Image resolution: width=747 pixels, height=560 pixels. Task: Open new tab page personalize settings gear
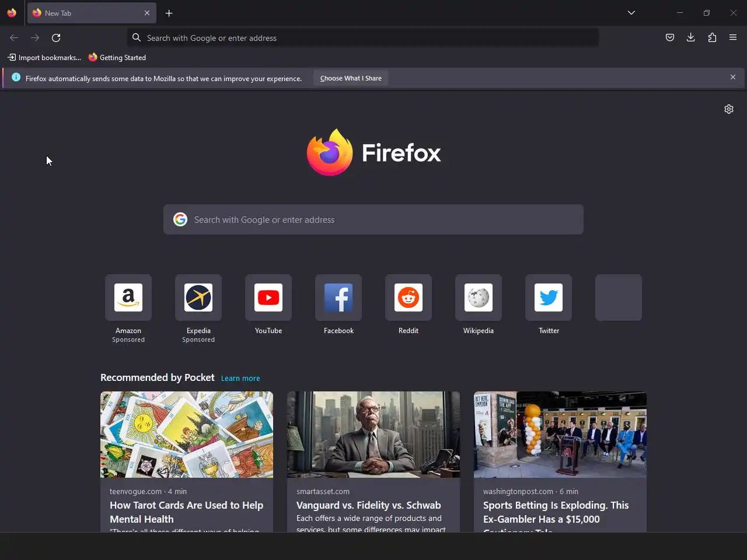click(x=729, y=109)
